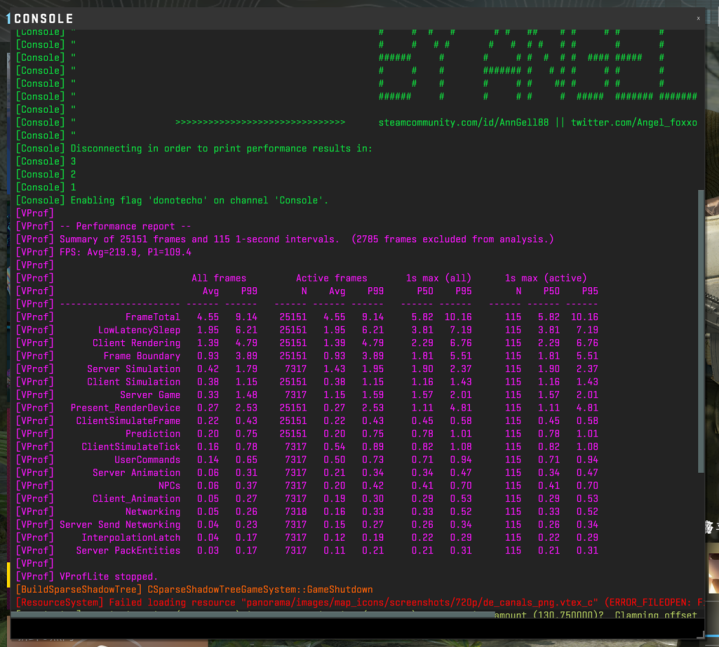Click the 'All frames' column header

pos(221,278)
